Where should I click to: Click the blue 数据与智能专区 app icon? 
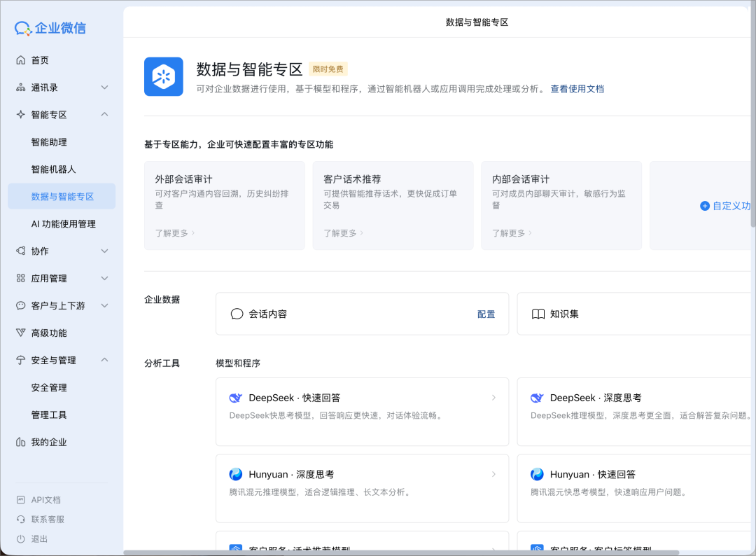[x=163, y=76]
